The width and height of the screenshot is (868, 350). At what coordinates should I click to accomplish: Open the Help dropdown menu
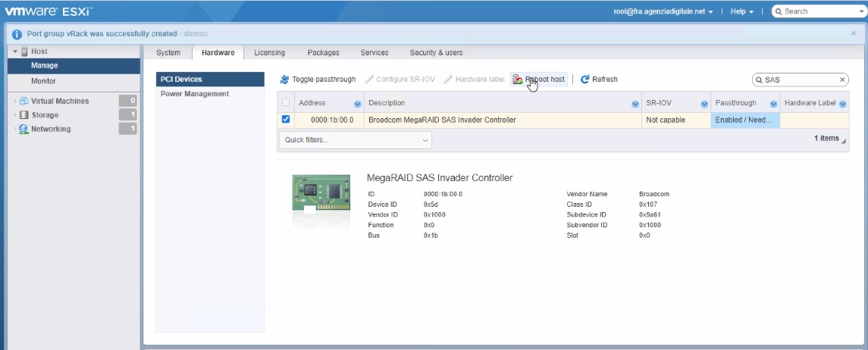coord(741,11)
